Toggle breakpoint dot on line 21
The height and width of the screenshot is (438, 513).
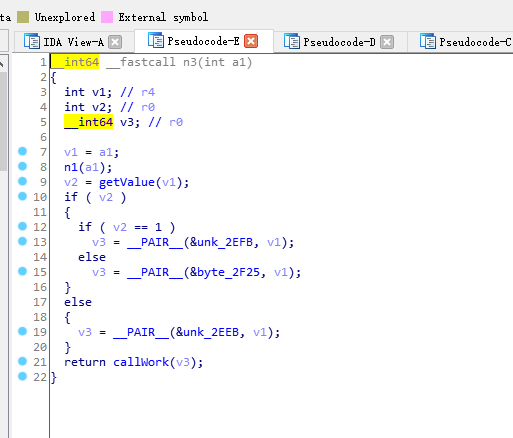(22, 361)
